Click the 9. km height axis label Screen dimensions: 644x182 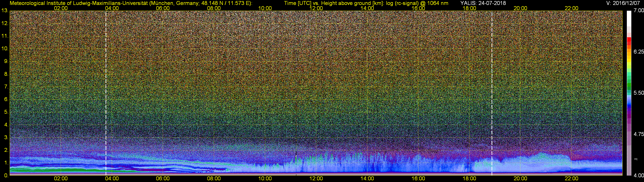[6, 61]
